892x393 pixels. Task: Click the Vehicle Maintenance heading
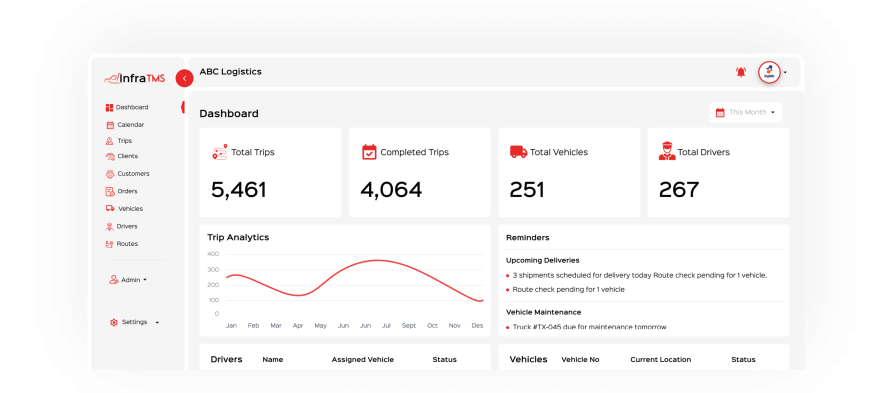543,312
